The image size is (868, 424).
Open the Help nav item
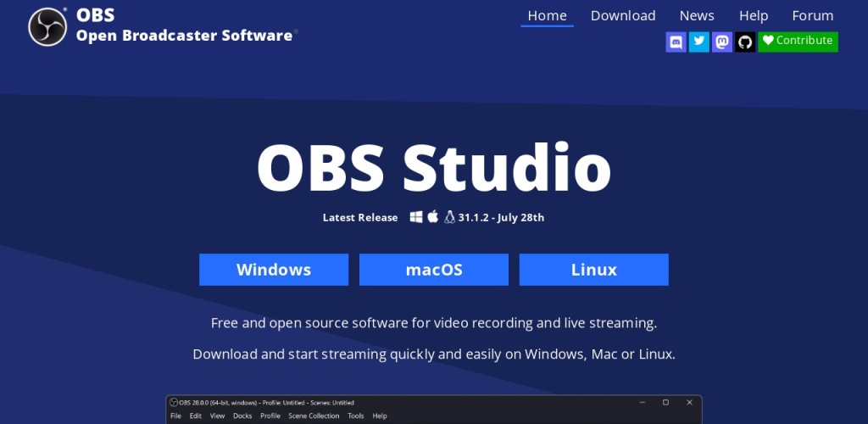(x=753, y=16)
